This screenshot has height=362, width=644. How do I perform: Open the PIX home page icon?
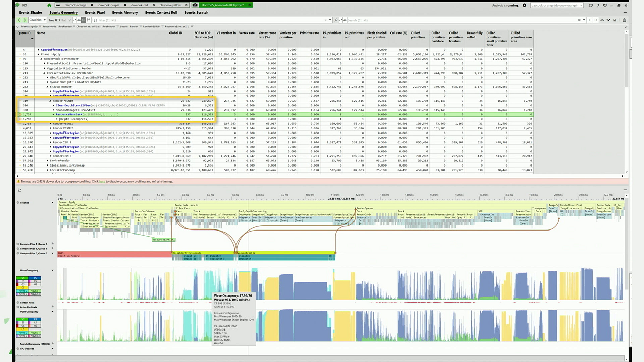point(49,5)
